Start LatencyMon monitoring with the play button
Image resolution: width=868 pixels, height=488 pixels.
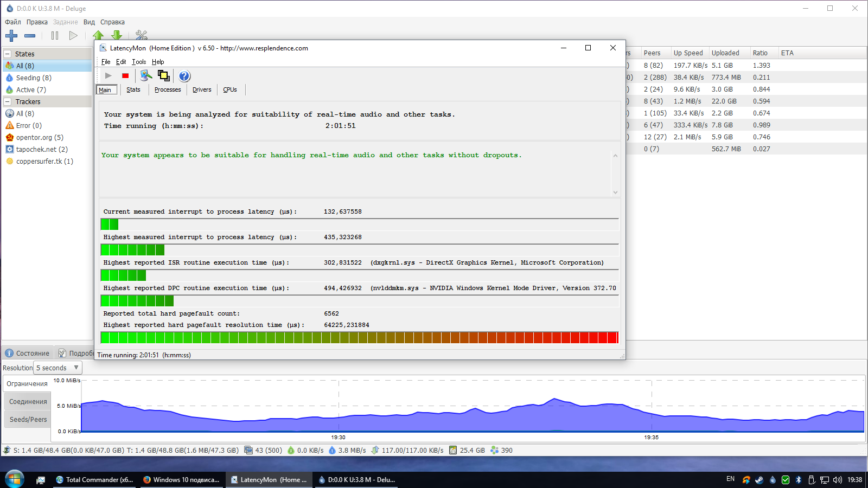point(108,76)
